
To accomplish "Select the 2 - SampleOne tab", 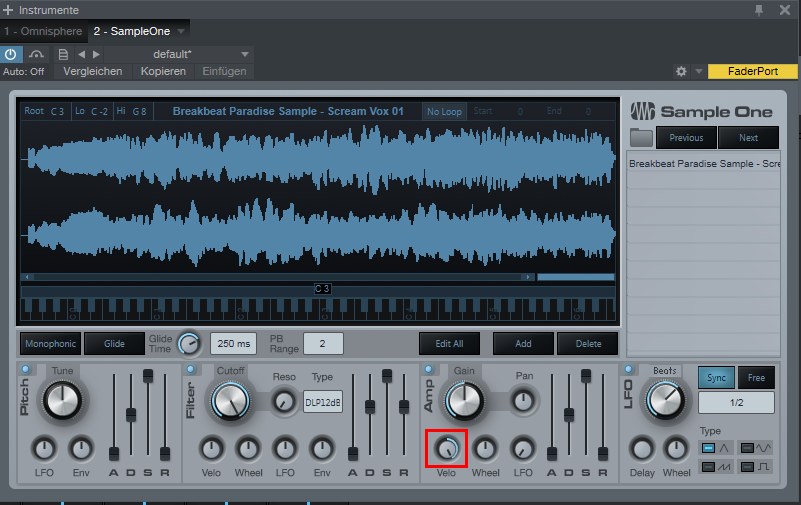I will tap(132, 31).
